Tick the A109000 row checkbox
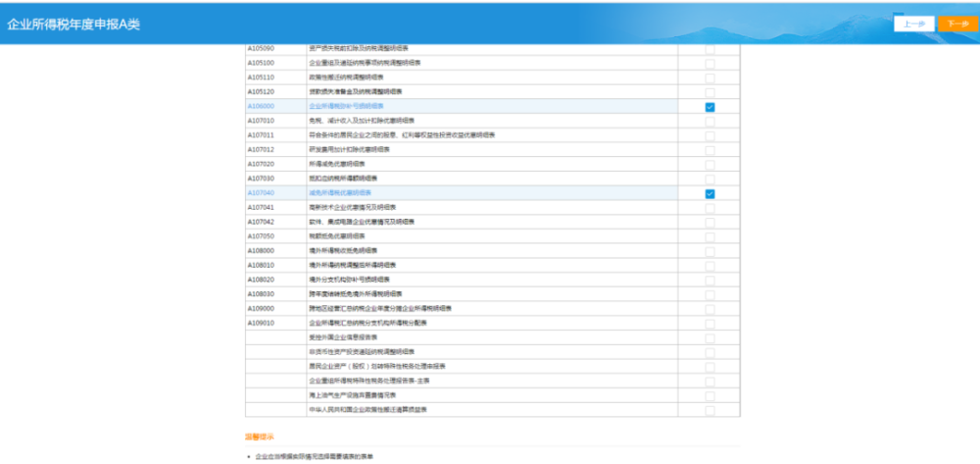Image resolution: width=980 pixels, height=464 pixels. coord(710,310)
